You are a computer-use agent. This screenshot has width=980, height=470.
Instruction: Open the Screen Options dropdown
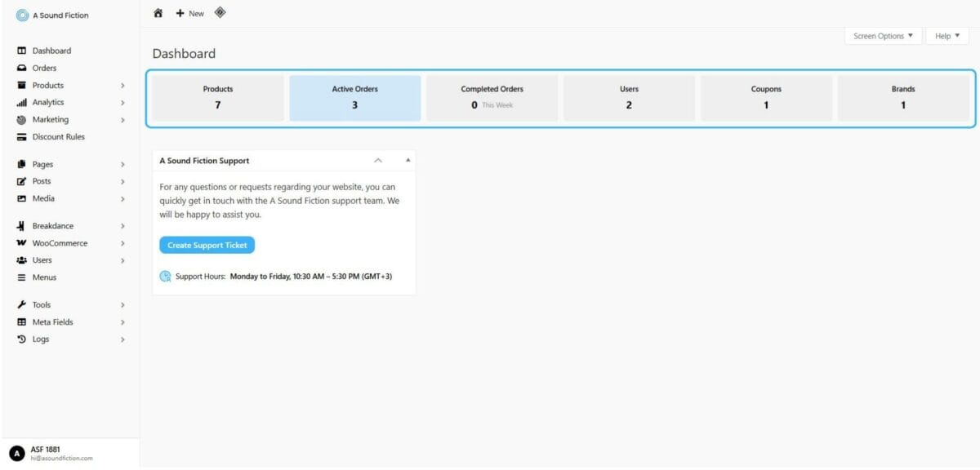pyautogui.click(x=883, y=36)
